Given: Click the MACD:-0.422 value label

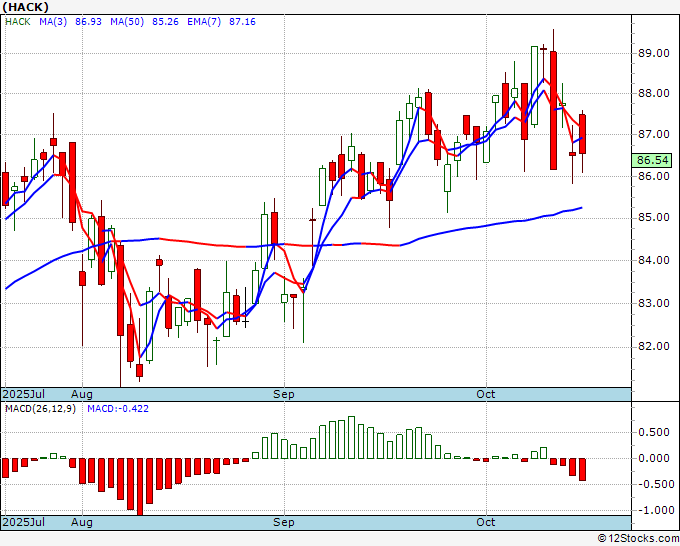Looking at the screenshot, I should 118,409.
